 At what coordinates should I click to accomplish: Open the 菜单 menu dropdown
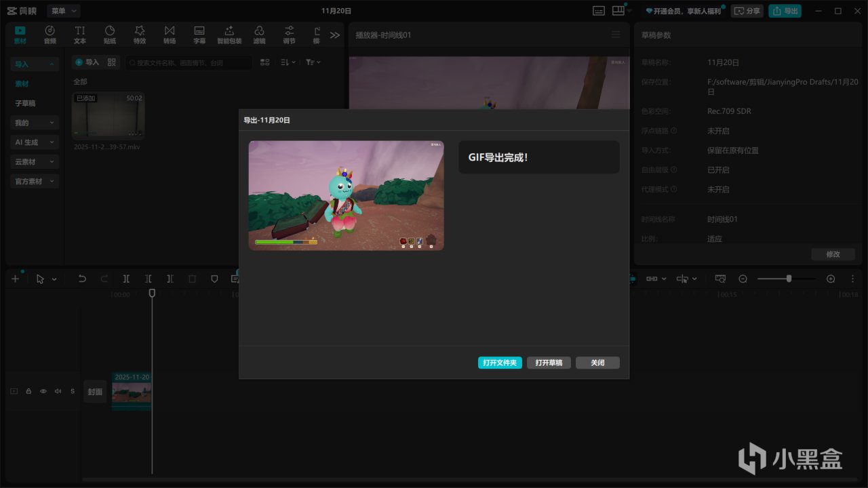point(64,11)
